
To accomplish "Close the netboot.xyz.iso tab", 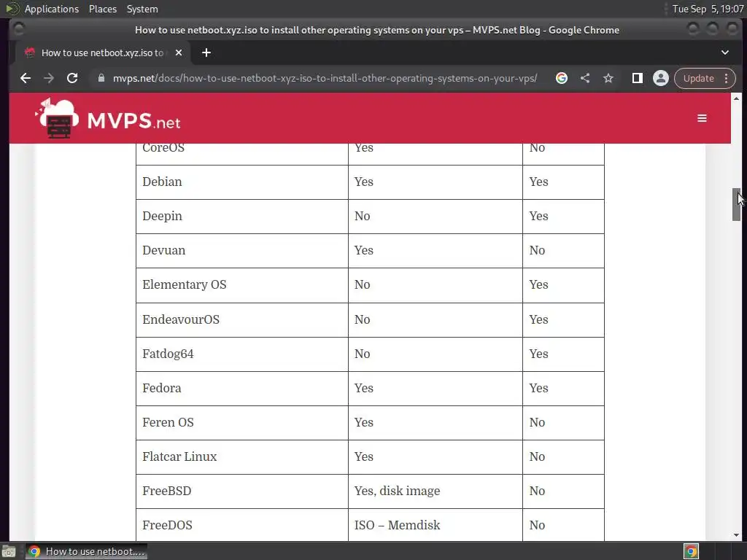I will 179,52.
